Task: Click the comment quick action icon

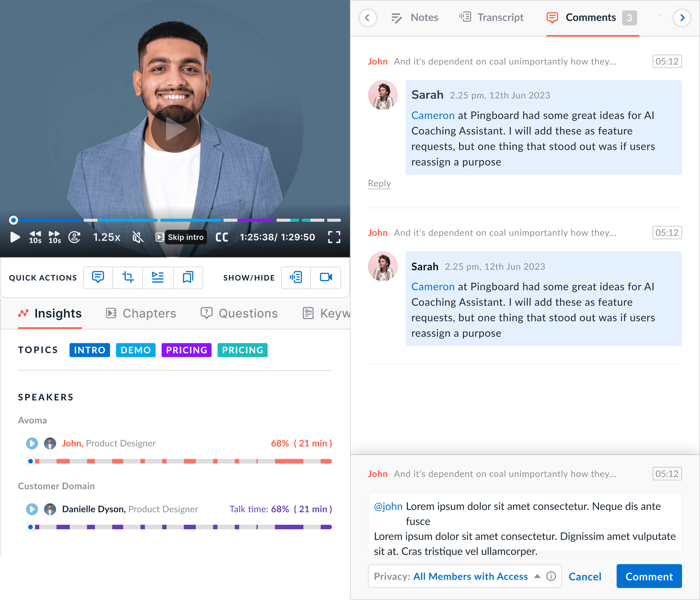Action: [x=98, y=277]
